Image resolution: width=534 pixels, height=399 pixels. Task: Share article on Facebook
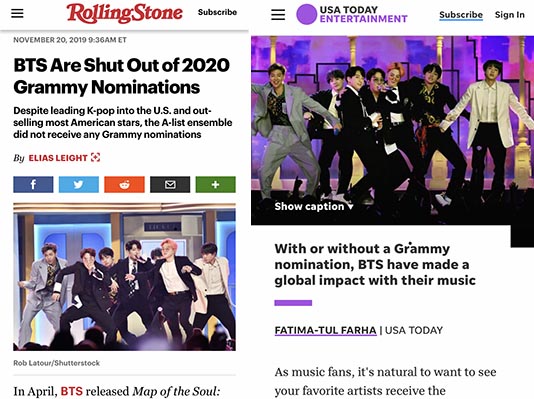pyautogui.click(x=33, y=185)
